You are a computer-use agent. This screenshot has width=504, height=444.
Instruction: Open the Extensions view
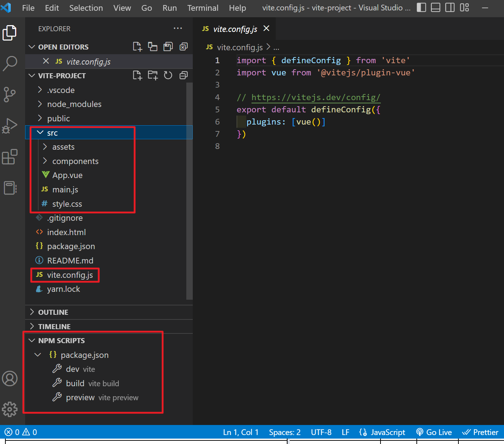pos(10,157)
